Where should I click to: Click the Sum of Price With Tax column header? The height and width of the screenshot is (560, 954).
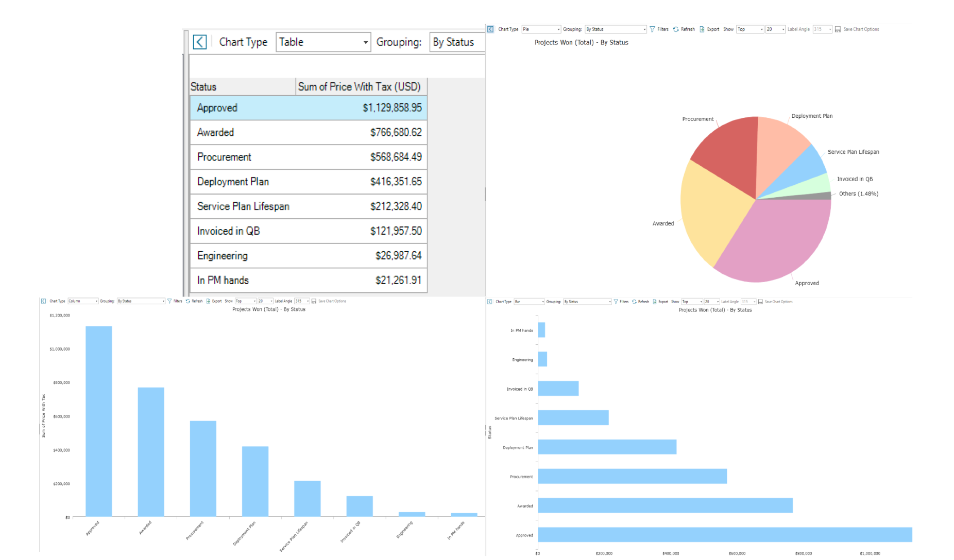click(x=361, y=87)
